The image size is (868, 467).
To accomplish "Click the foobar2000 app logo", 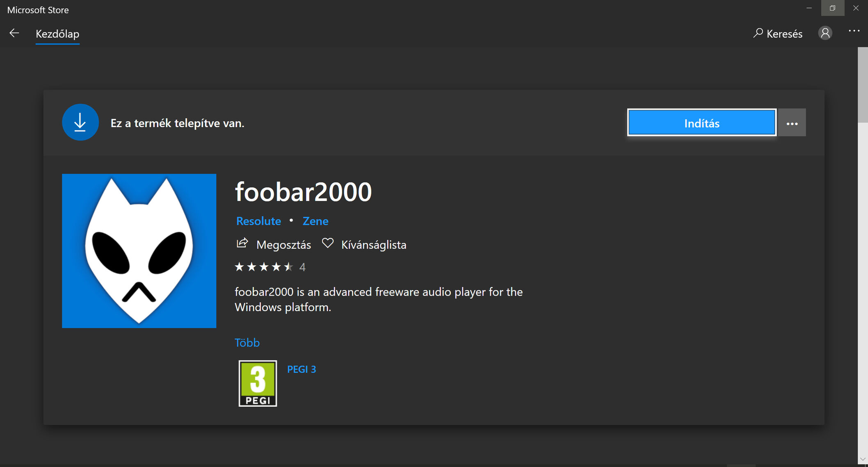I will coord(139,251).
